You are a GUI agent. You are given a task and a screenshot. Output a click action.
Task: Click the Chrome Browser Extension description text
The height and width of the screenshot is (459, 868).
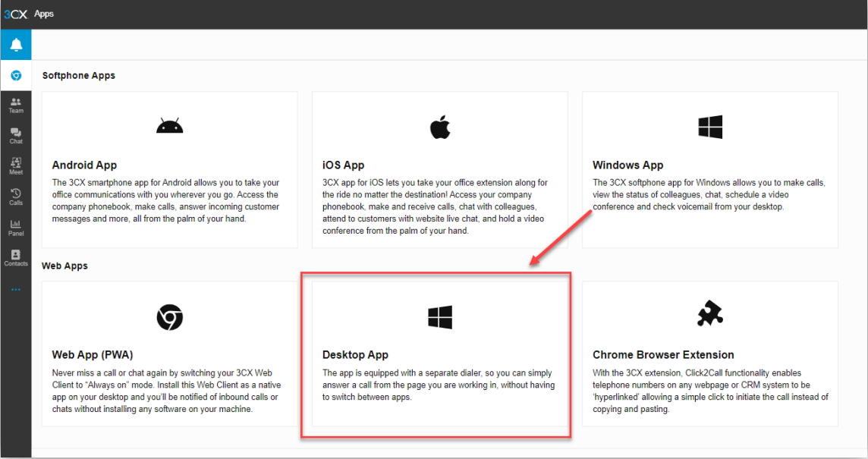pyautogui.click(x=710, y=391)
